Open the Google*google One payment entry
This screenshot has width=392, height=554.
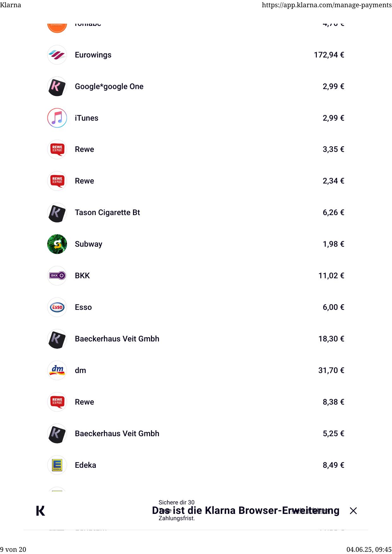tap(109, 87)
